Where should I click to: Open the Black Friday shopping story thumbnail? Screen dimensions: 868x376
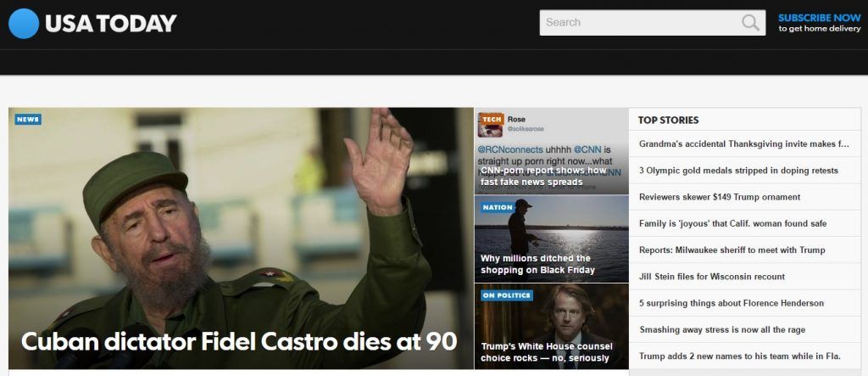[x=551, y=239]
